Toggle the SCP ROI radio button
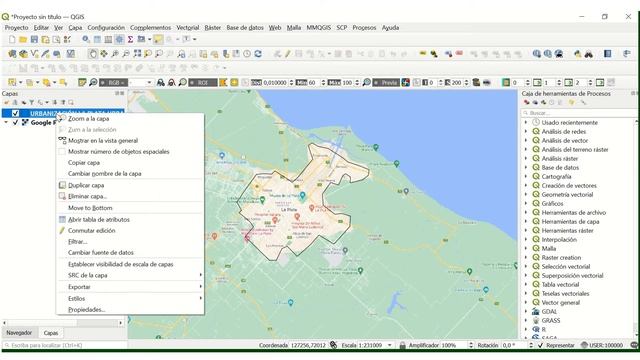The width and height of the screenshot is (640, 360). [192, 82]
